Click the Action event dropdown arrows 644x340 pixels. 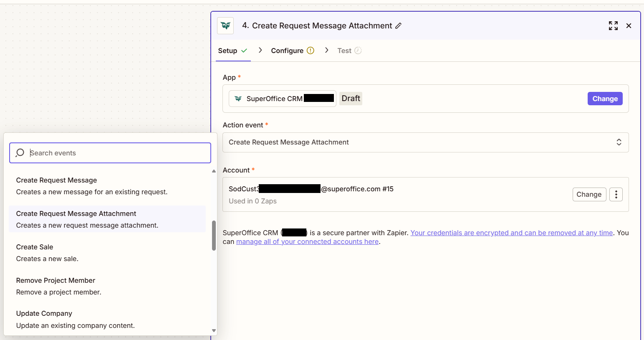(x=619, y=142)
